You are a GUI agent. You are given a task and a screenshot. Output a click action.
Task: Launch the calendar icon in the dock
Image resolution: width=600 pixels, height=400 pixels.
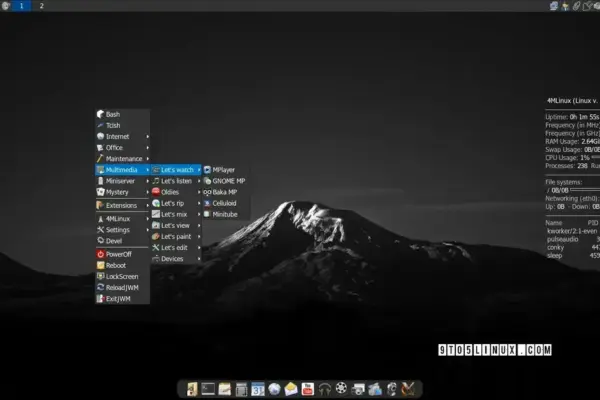[x=258, y=389]
